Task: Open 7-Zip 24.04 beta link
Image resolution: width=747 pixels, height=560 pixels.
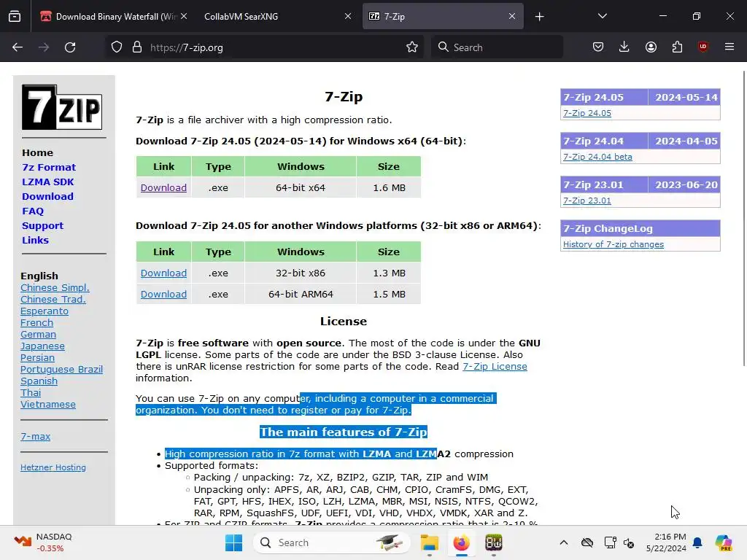Action: [597, 157]
